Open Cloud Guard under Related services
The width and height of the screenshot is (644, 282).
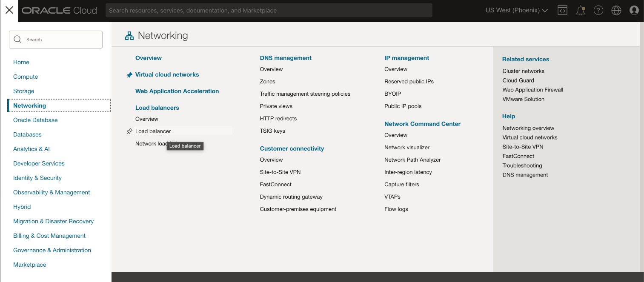click(518, 80)
